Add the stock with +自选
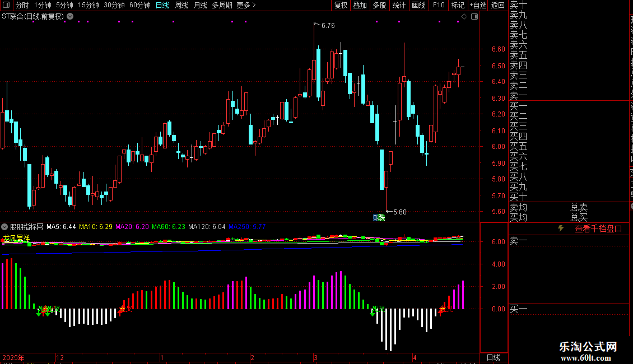The width and height of the screenshot is (633, 364). coord(478,5)
